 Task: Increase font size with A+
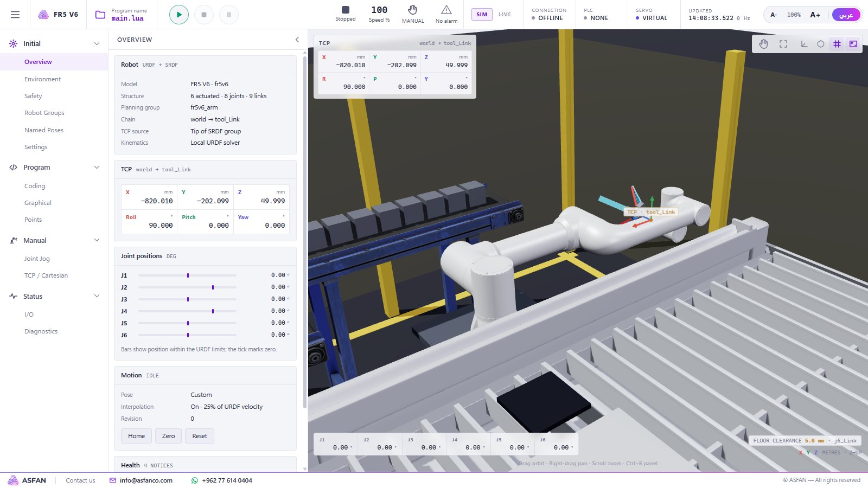[x=815, y=15]
